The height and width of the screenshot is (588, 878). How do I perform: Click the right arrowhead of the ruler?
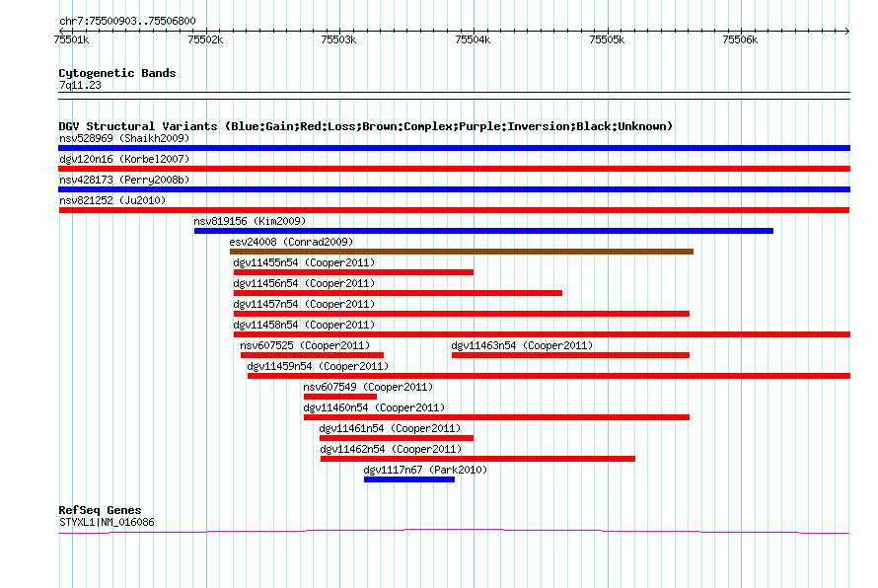846,31
